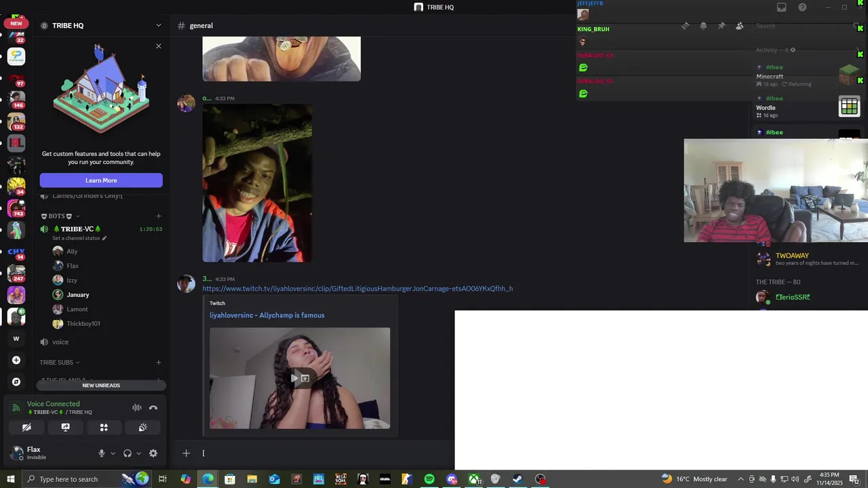Screen dimensions: 868x488
Task: Open Windows notification center
Action: 854,479
